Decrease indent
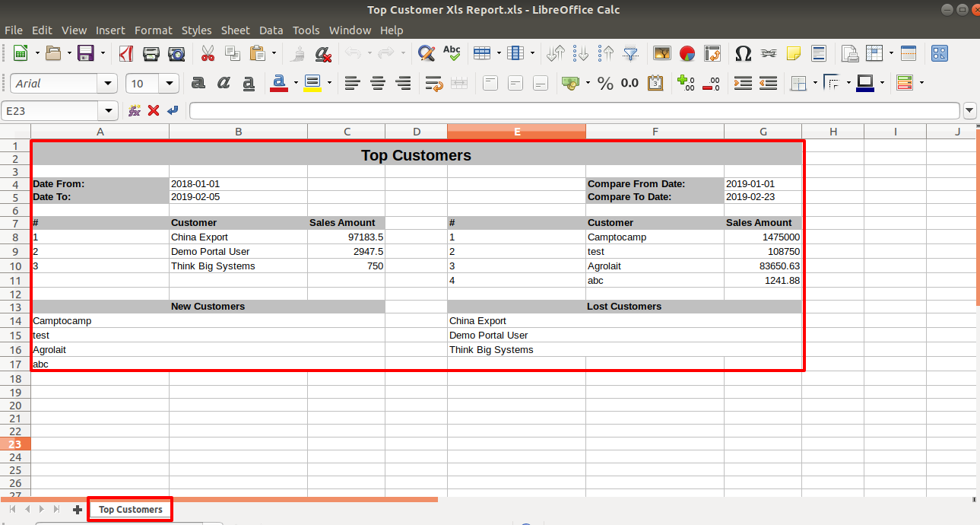The image size is (980, 525). 768,83
